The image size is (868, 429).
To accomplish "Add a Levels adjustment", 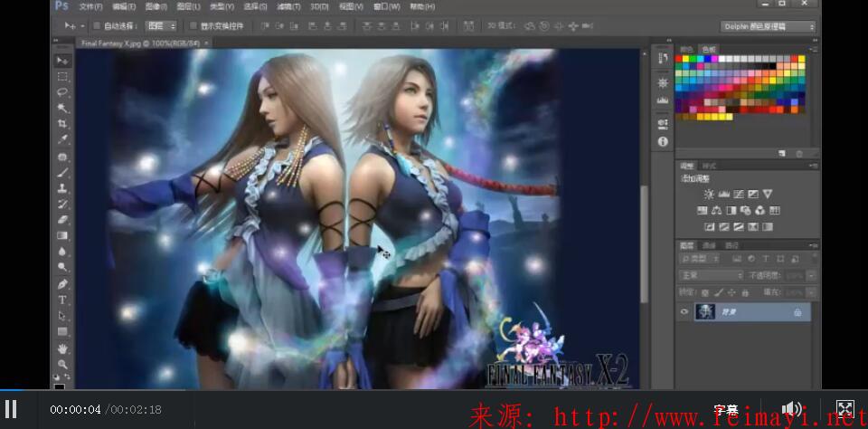I will point(723,194).
